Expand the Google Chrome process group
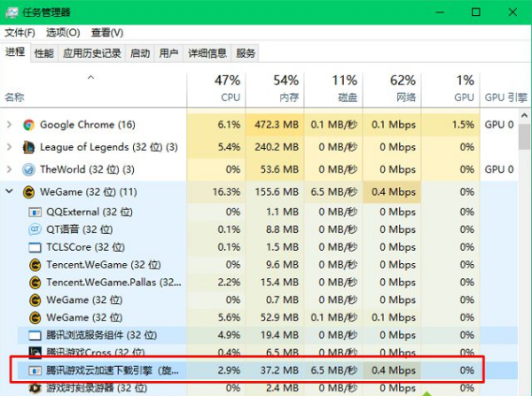532x396 pixels. pyautogui.click(x=10, y=125)
